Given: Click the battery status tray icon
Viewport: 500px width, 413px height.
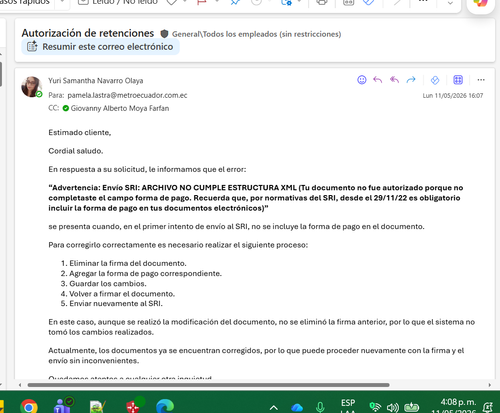Looking at the screenshot, I should [411, 407].
